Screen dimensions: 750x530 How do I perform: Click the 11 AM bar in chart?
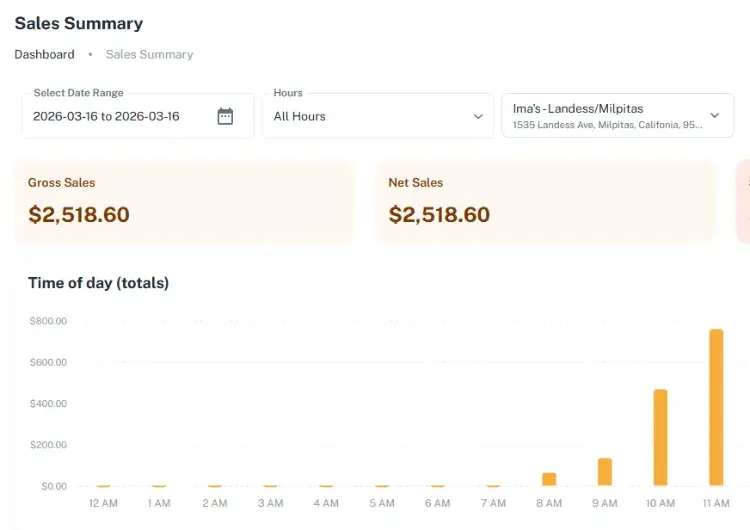pos(716,408)
